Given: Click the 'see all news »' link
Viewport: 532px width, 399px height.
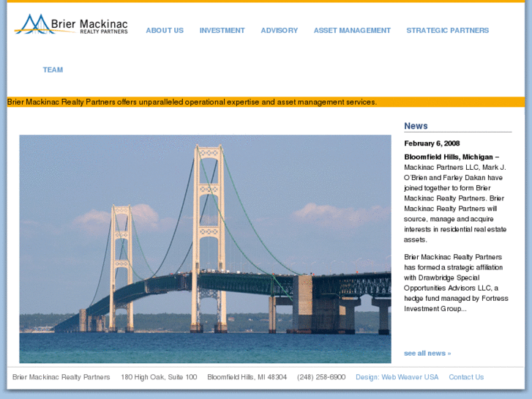Looking at the screenshot, I should 427,353.
